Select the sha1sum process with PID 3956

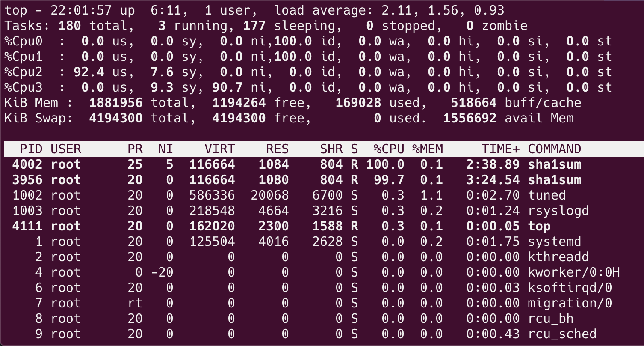299,179
